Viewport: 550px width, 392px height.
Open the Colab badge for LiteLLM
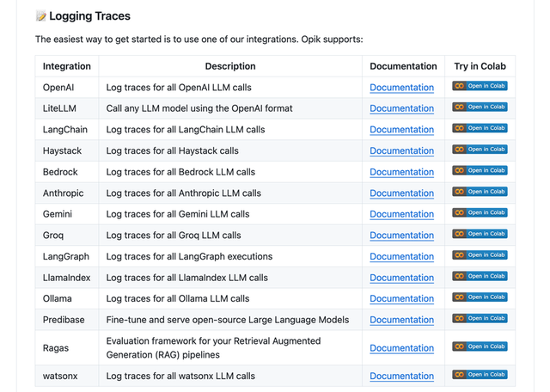point(480,107)
